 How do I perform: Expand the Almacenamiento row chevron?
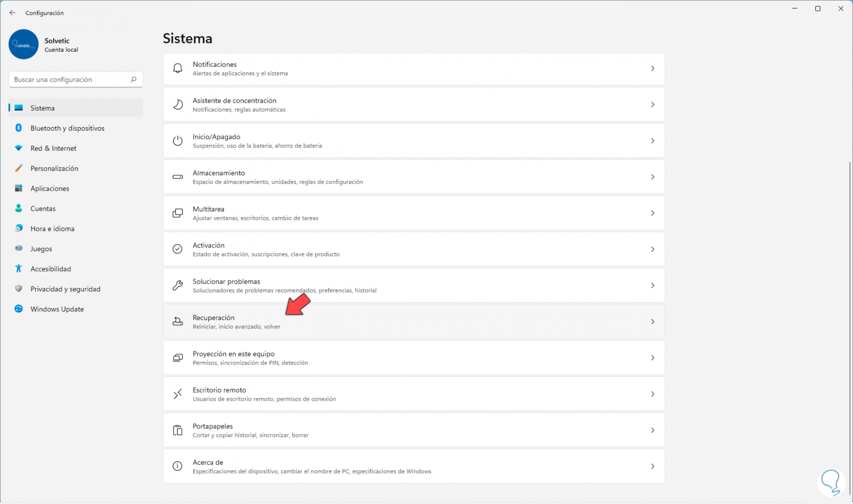click(x=652, y=177)
